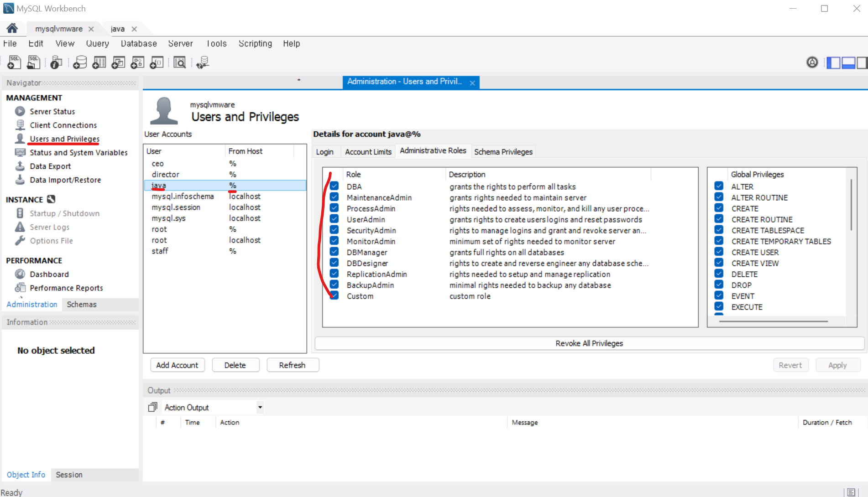This screenshot has width=868, height=497.
Task: Switch to the Schema Privileges tab
Action: click(x=503, y=152)
